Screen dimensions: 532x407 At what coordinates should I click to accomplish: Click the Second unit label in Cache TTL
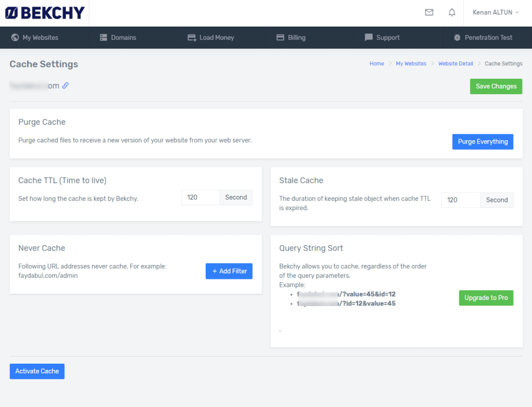236,197
